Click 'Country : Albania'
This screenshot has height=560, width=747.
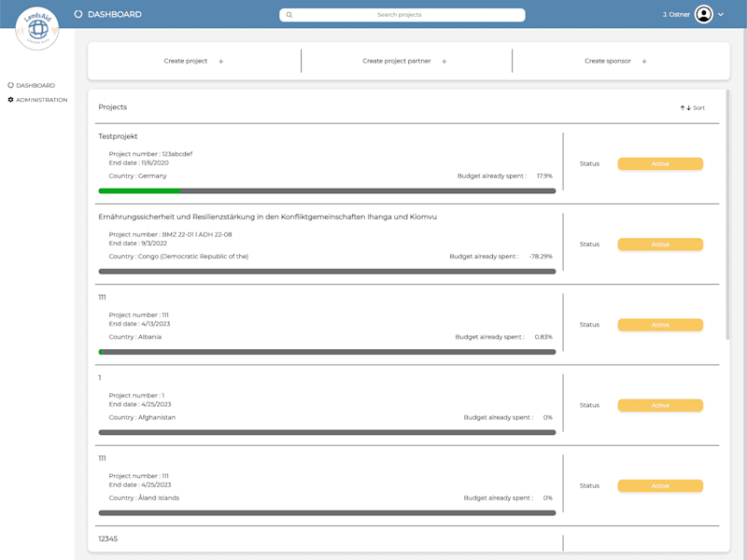click(x=134, y=337)
